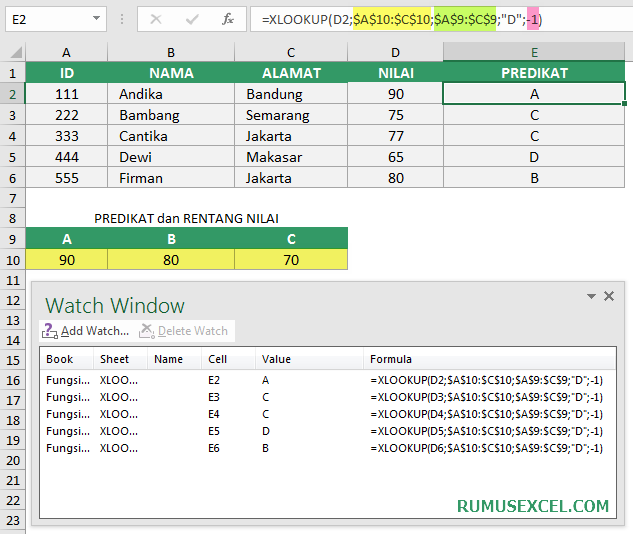Select column B header
Viewport: 633px width, 534px height.
pyautogui.click(x=171, y=52)
